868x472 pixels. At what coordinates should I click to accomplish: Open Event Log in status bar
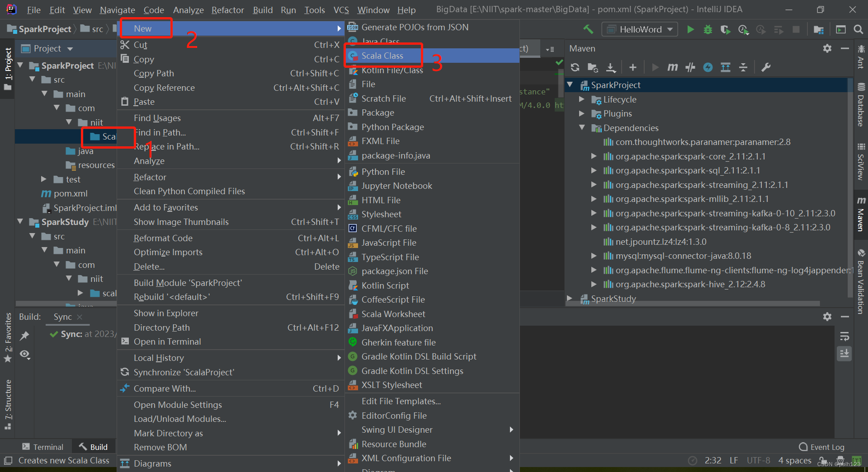(822, 447)
